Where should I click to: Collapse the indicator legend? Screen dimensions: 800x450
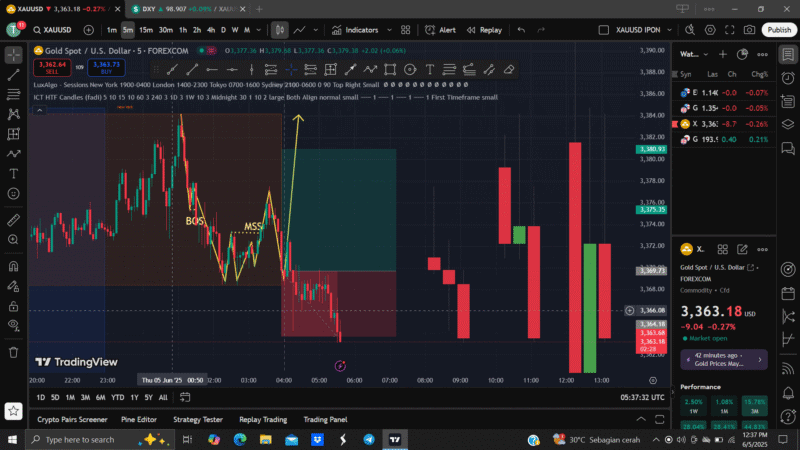coord(38,109)
